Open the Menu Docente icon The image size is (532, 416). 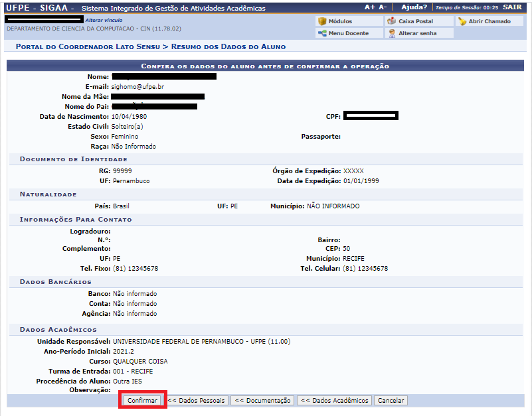click(322, 33)
